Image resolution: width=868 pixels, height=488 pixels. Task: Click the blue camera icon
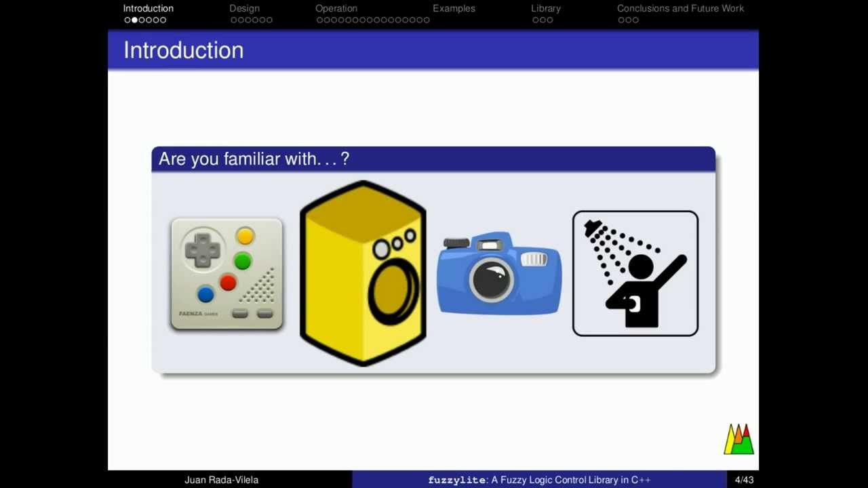tap(499, 273)
